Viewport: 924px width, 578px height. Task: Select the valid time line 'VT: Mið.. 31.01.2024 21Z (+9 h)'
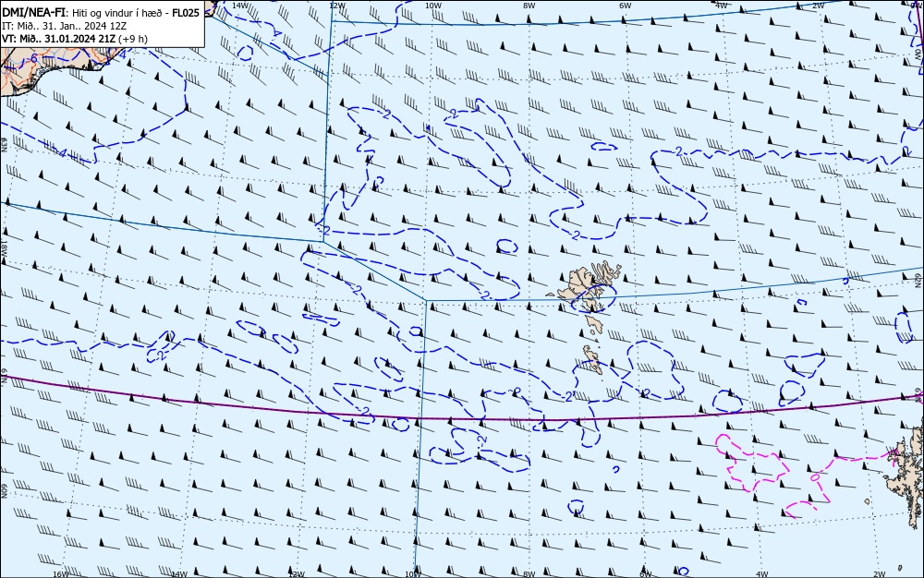[75, 39]
